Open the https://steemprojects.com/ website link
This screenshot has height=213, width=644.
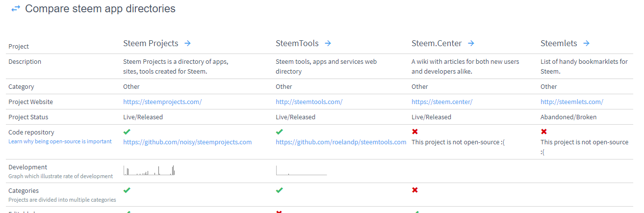pos(162,102)
